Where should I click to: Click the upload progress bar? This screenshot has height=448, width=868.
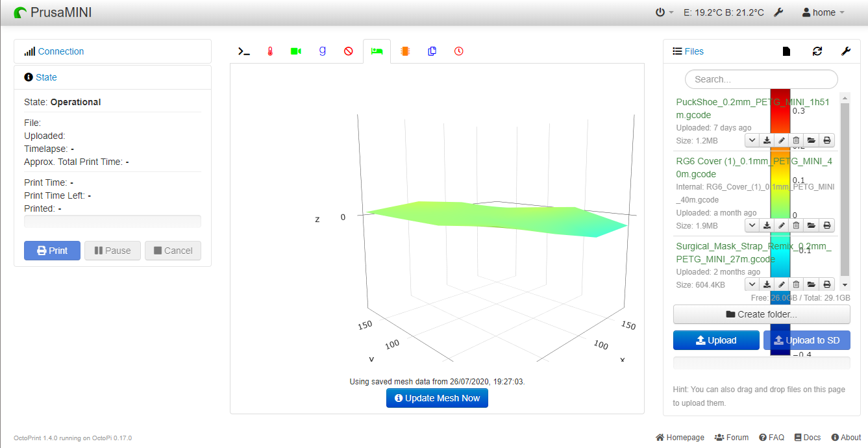click(x=762, y=363)
